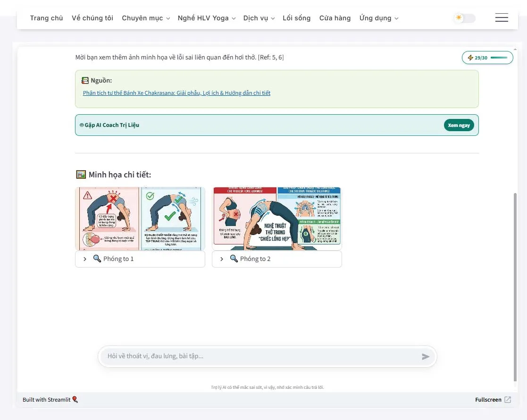Open the hamburger menu icon
This screenshot has width=527, height=420.
click(502, 18)
